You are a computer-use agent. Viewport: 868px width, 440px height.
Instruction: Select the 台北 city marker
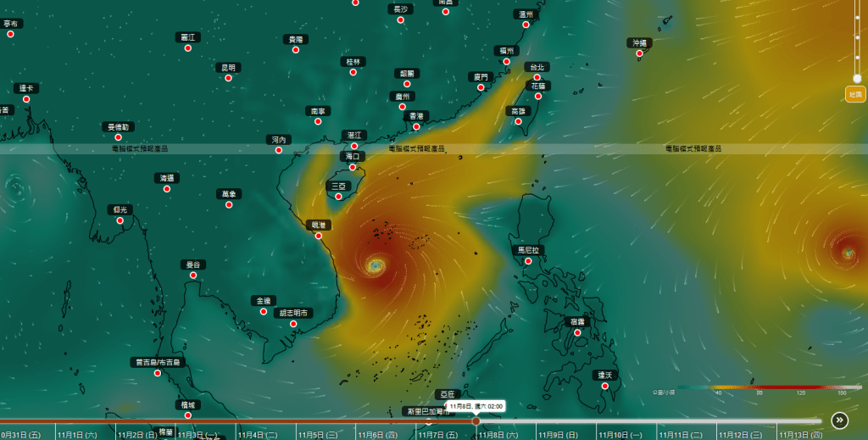pyautogui.click(x=537, y=77)
